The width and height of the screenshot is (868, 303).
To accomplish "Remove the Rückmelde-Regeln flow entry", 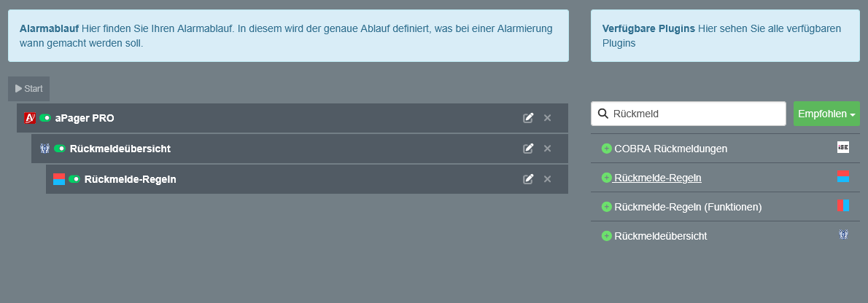I will coord(547,179).
